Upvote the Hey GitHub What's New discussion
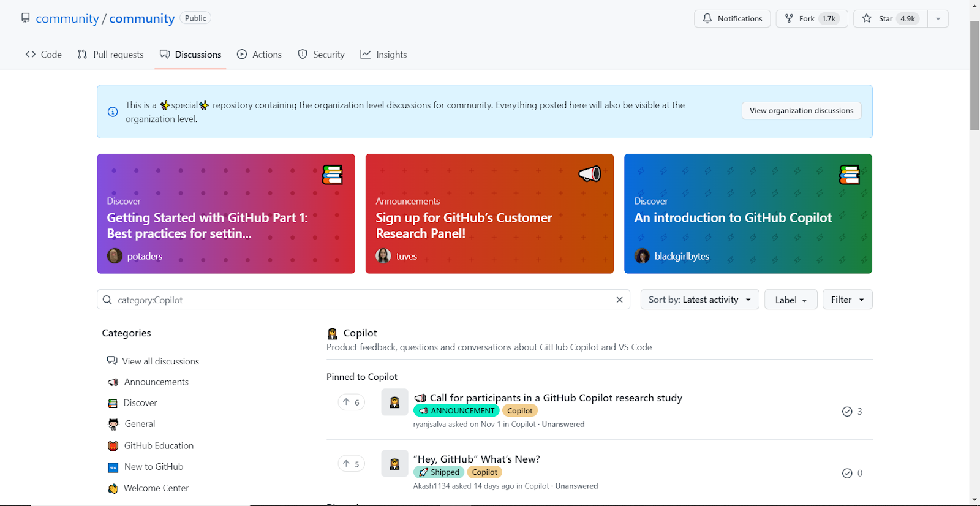Viewport: 980px width, 506px height. click(x=352, y=464)
